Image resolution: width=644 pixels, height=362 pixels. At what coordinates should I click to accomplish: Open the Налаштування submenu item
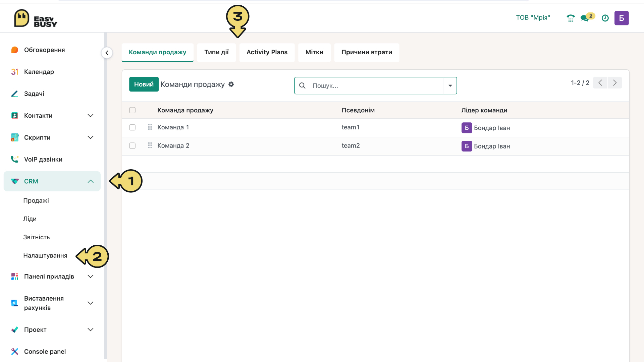click(45, 256)
